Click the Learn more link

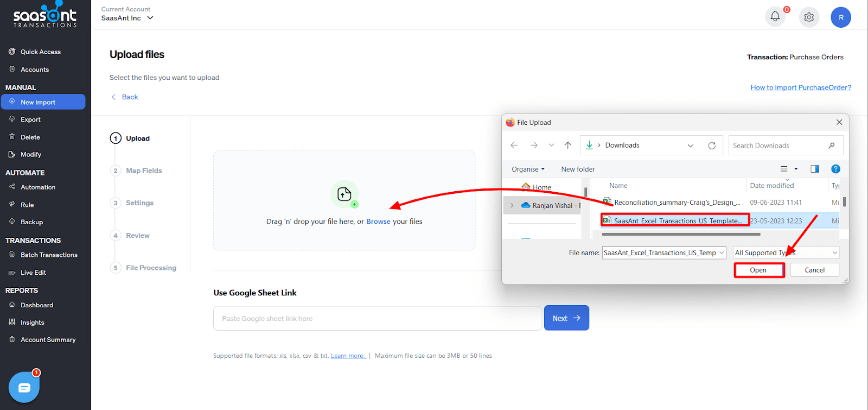[348, 356]
